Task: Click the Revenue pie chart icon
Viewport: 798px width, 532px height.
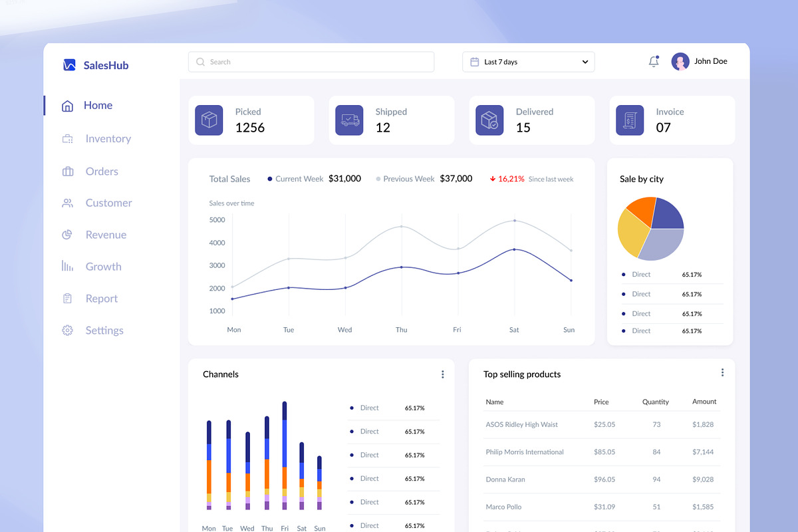Action: [x=67, y=235]
